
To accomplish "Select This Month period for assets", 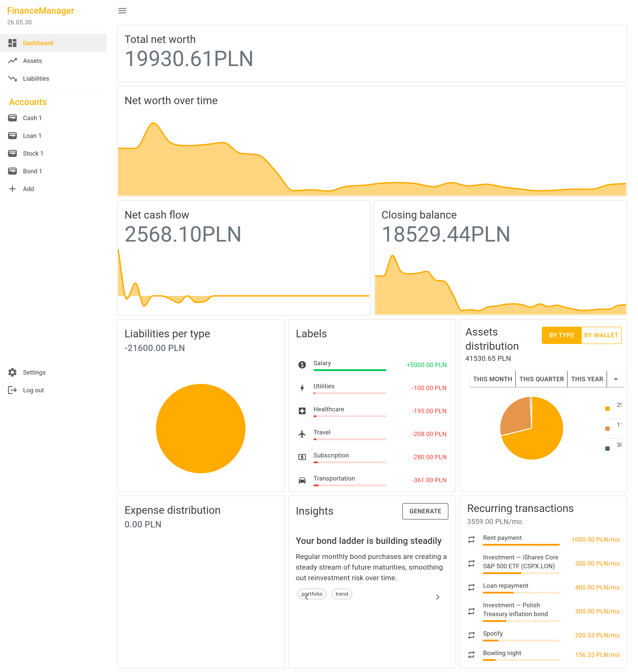I will 492,379.
